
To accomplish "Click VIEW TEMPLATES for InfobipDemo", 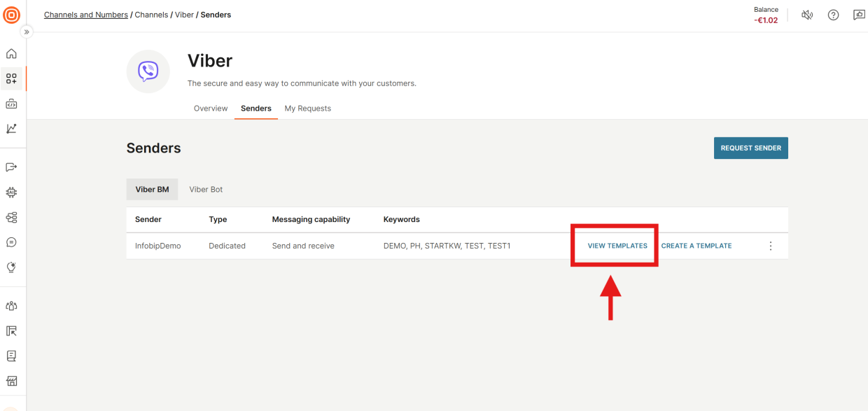I will tap(617, 246).
